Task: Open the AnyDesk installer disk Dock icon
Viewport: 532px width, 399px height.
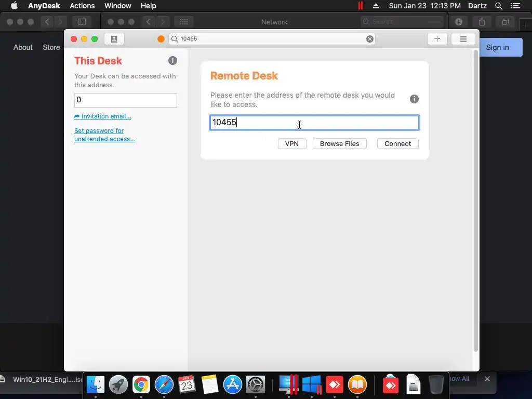Action: [391, 385]
